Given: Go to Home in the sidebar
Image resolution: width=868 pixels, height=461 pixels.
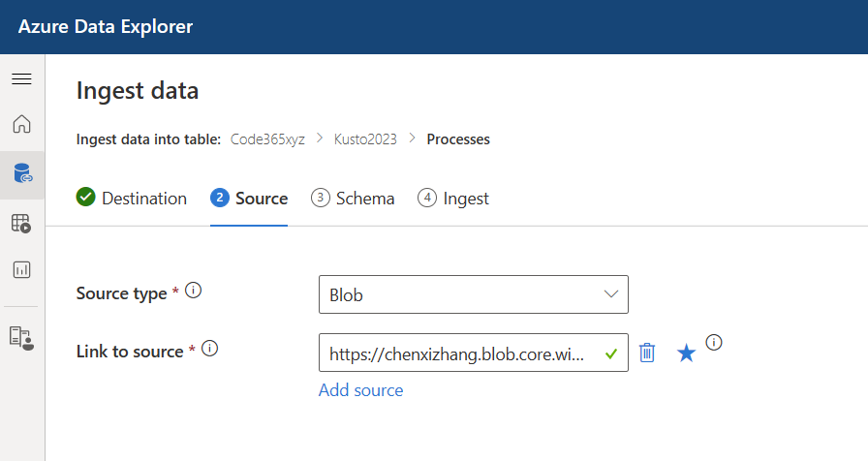Looking at the screenshot, I should click(x=21, y=124).
